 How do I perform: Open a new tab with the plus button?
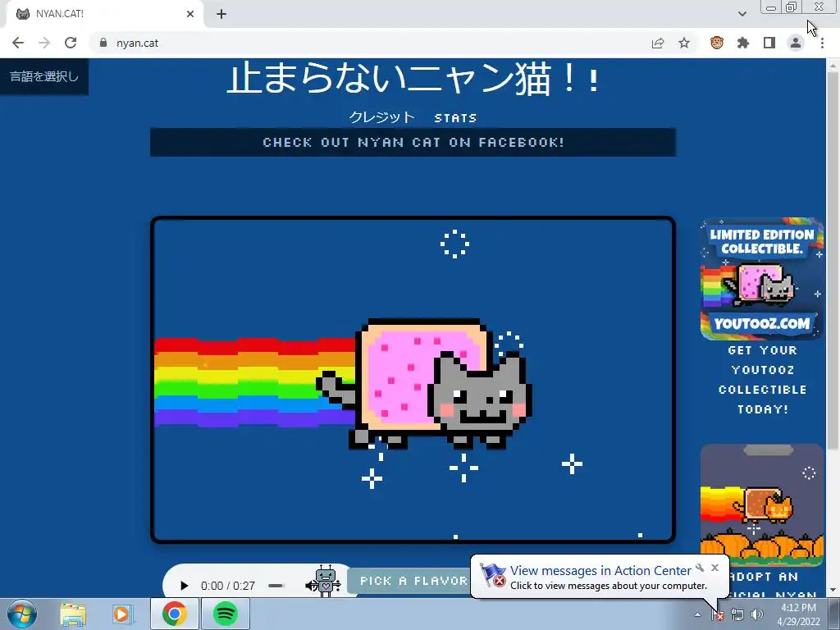coord(221,14)
